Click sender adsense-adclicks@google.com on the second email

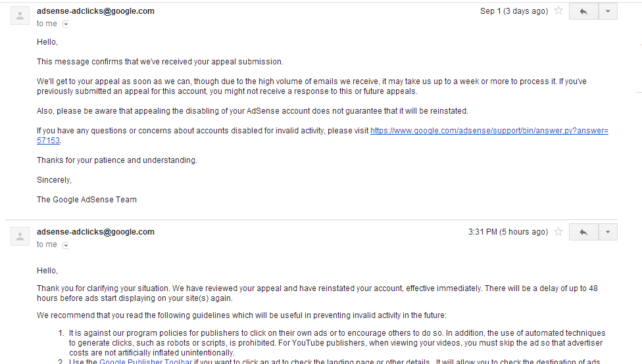pos(95,232)
